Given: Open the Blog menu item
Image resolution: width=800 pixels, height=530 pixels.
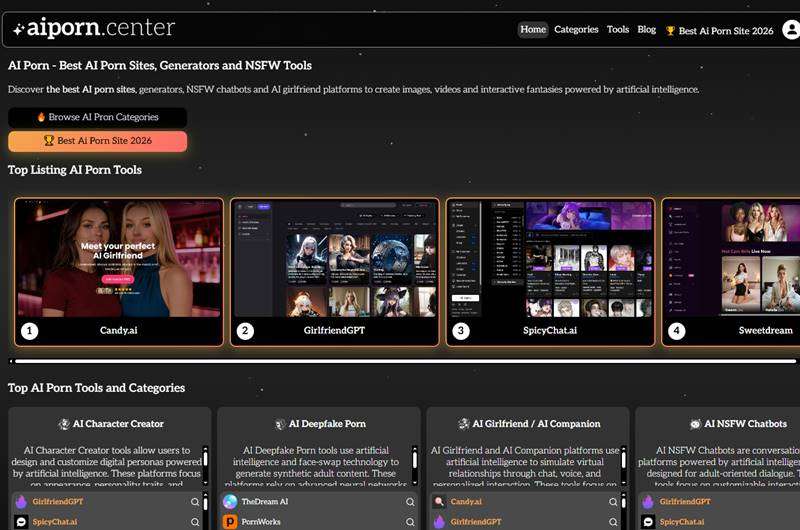Looking at the screenshot, I should pos(646,30).
